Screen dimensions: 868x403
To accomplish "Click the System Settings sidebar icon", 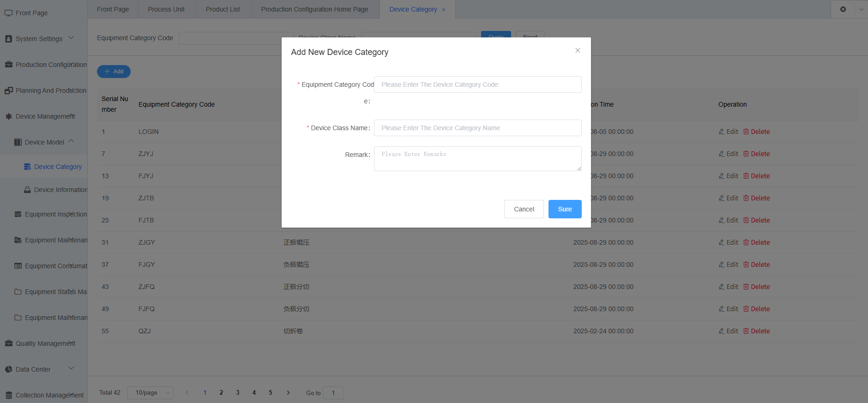I will [x=8, y=39].
